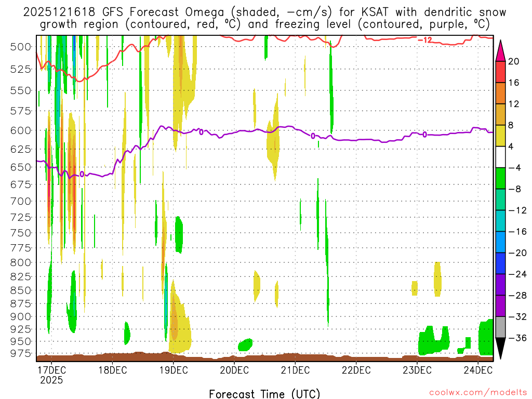Click the purple 0 freezing-level label near 17DEC
532x399 pixels.
(82, 175)
